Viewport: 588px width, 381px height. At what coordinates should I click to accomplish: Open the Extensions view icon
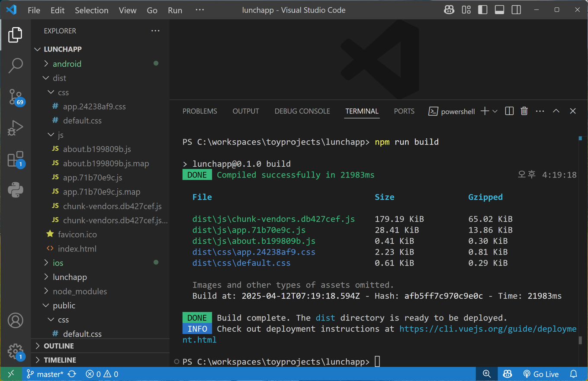pos(16,159)
